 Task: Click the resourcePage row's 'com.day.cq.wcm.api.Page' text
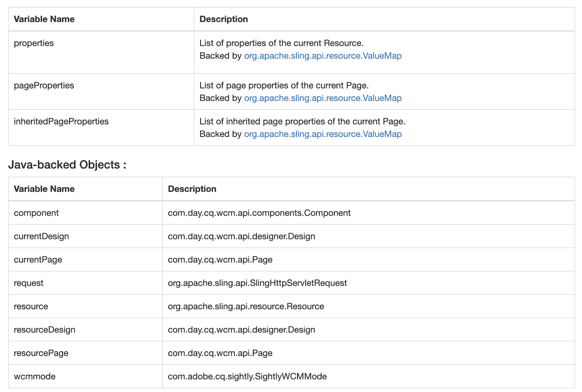click(x=220, y=353)
